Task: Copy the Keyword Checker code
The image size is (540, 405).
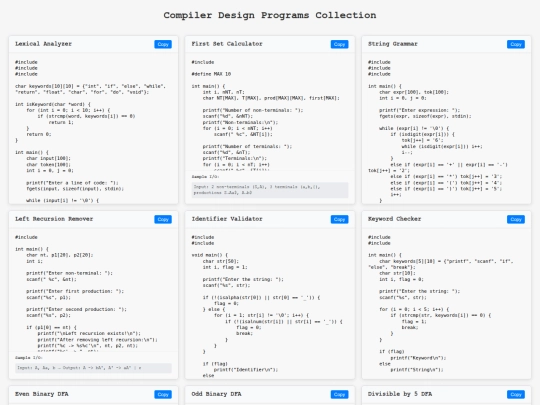Action: [x=516, y=219]
